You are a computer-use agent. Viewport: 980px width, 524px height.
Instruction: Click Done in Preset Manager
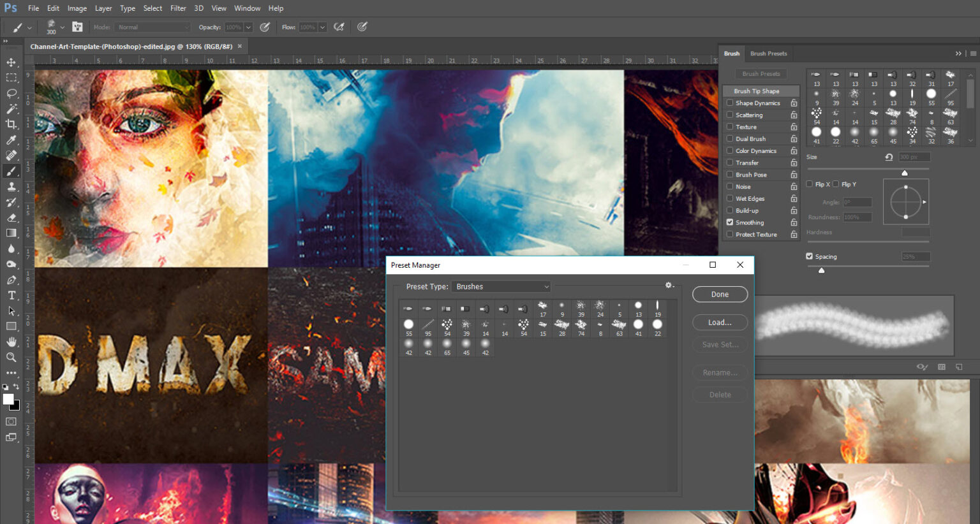720,295
